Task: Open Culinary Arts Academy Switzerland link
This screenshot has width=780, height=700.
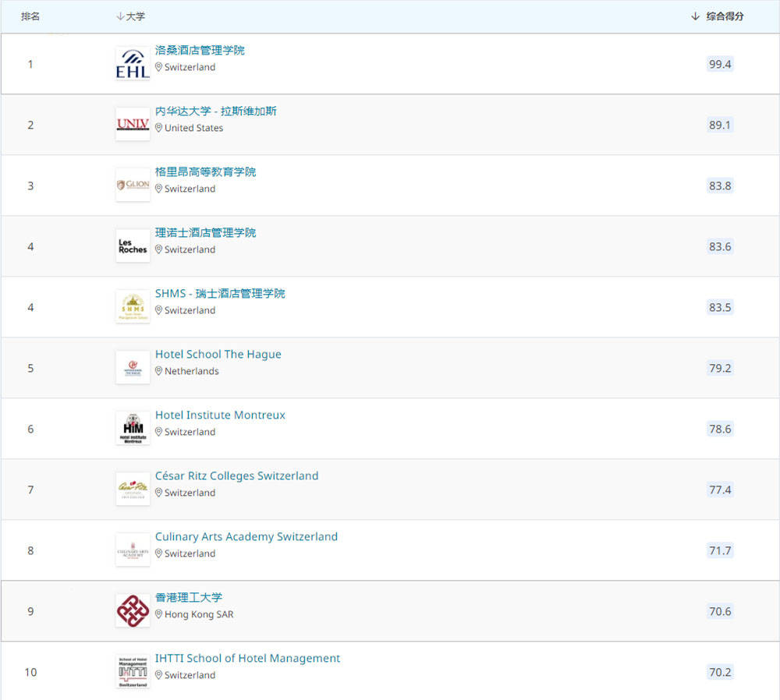Action: (246, 537)
